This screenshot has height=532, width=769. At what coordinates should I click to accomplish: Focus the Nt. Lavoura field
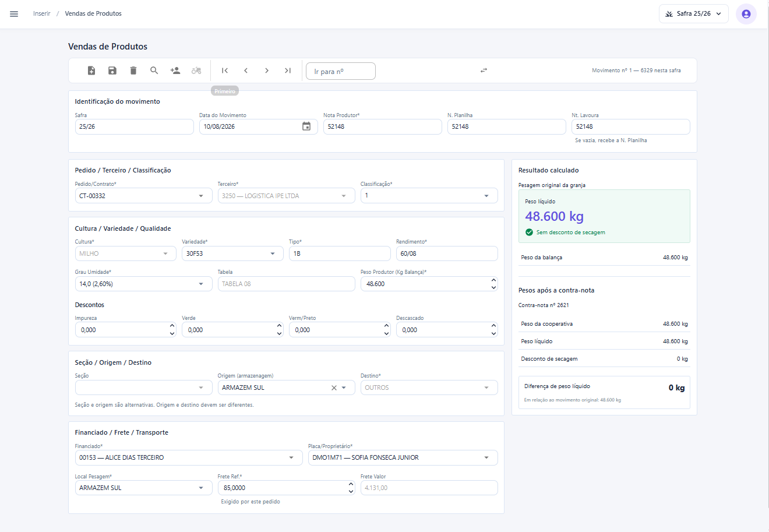coord(631,126)
